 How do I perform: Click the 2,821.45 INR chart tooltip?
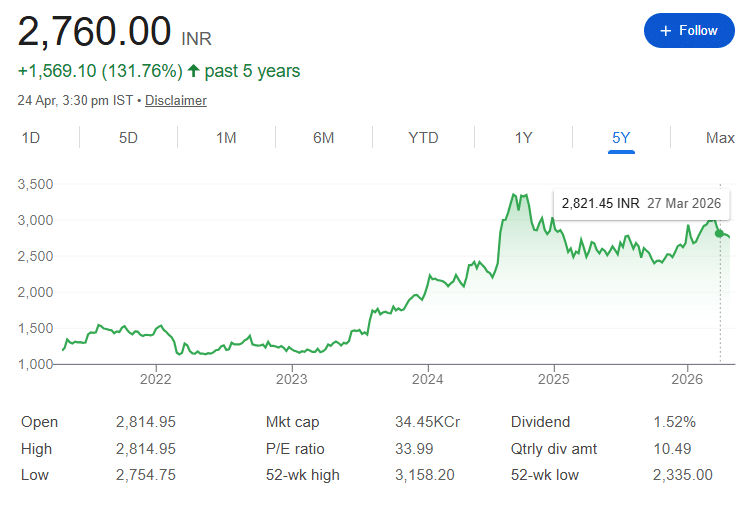point(640,203)
